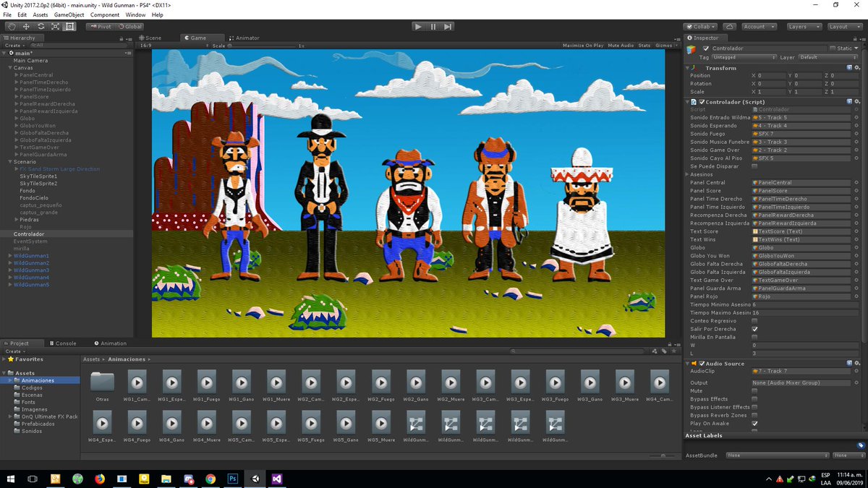The width and height of the screenshot is (868, 488).
Task: Enable the Bypass Effects checkbox
Action: pos(755,399)
